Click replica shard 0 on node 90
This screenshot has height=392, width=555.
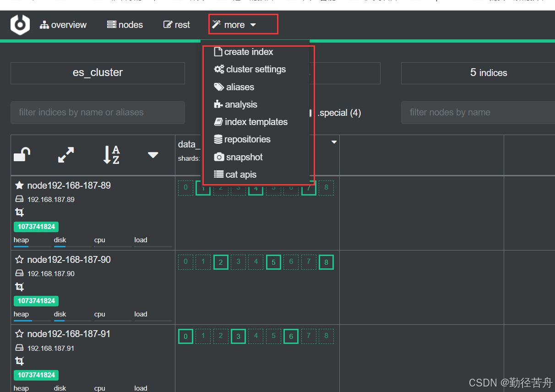(185, 262)
